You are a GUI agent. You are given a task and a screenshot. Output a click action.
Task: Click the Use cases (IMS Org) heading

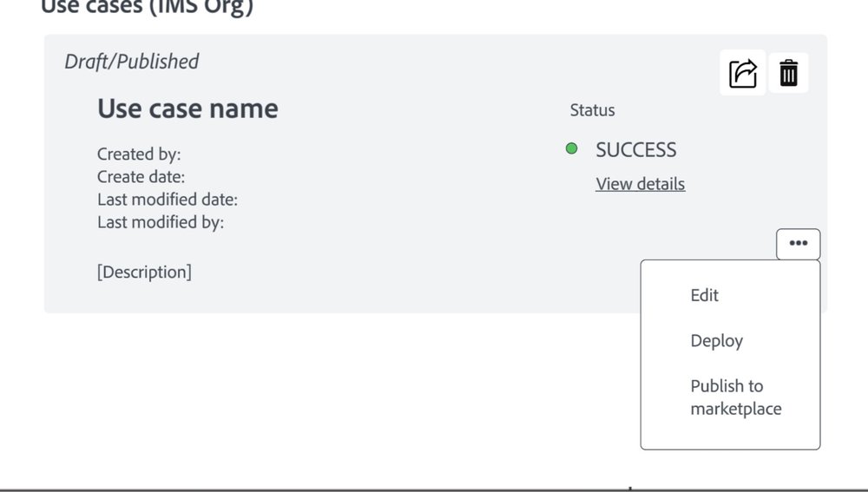coord(147,7)
